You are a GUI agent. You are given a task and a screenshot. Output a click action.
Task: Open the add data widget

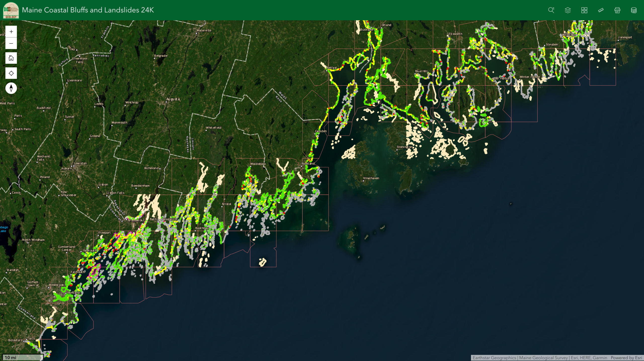(x=634, y=10)
